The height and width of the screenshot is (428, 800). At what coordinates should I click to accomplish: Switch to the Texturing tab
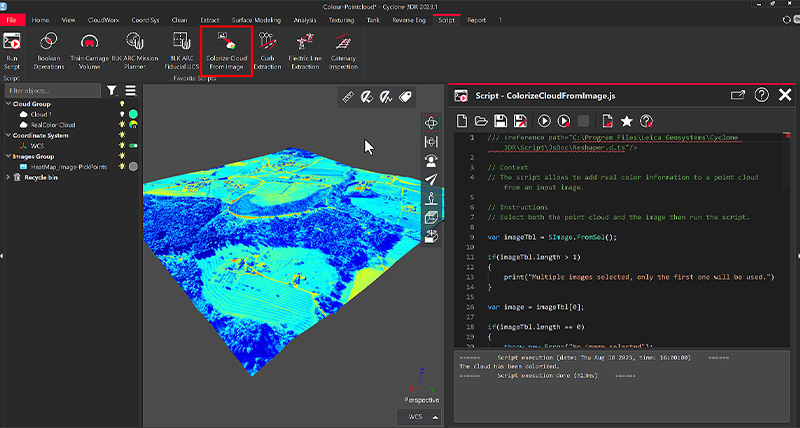click(341, 20)
